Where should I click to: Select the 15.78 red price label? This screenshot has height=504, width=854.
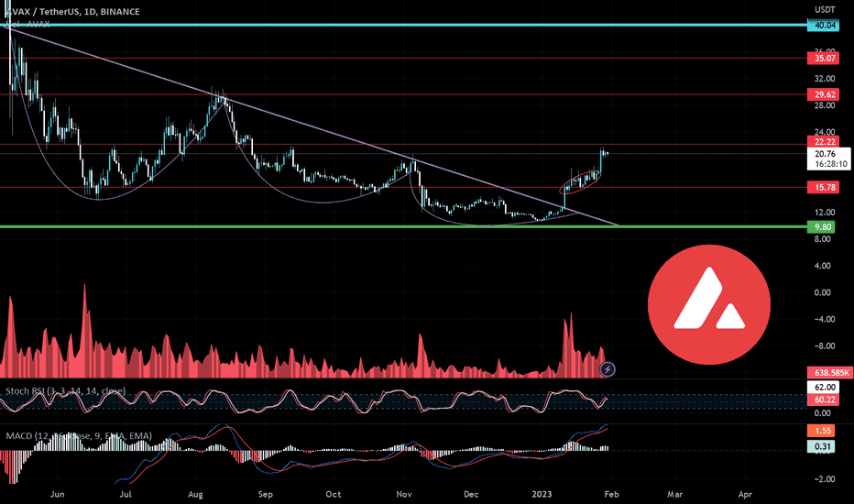pyautogui.click(x=823, y=188)
